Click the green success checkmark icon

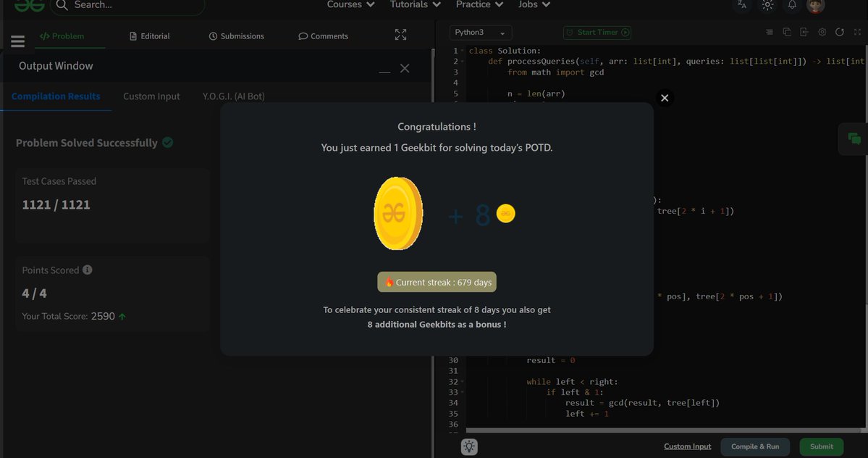[x=168, y=142]
